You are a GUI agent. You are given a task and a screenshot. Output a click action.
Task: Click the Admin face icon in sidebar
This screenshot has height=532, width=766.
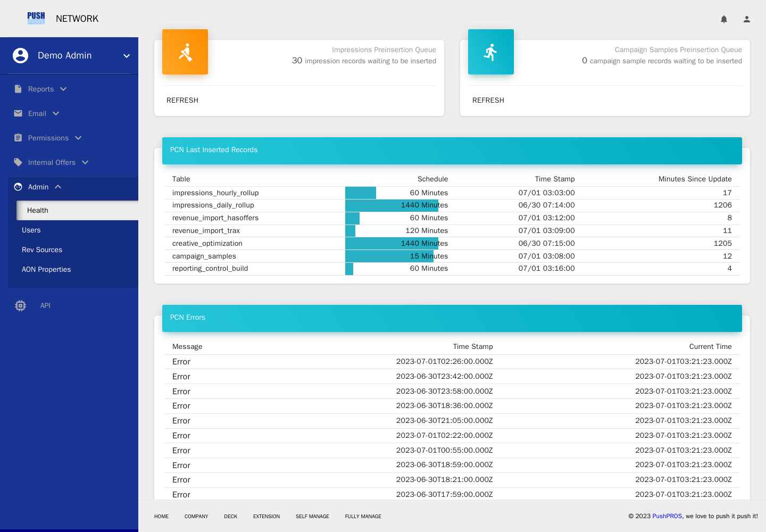pos(18,187)
